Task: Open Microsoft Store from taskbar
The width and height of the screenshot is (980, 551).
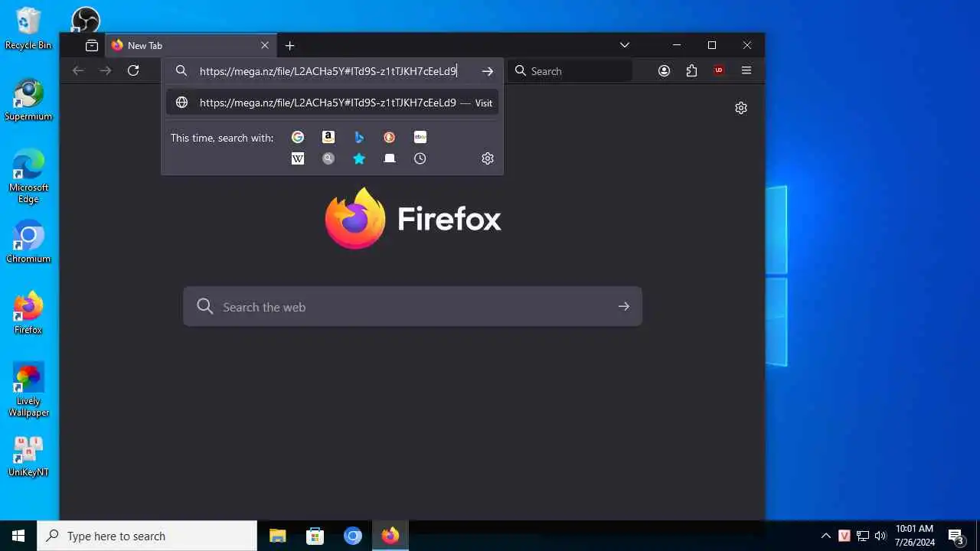Action: point(315,536)
